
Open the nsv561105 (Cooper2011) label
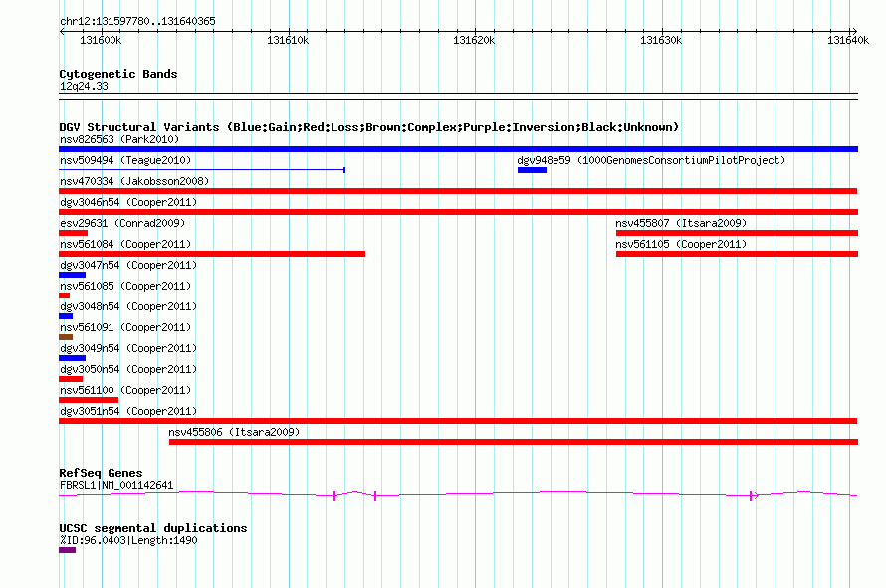[681, 244]
